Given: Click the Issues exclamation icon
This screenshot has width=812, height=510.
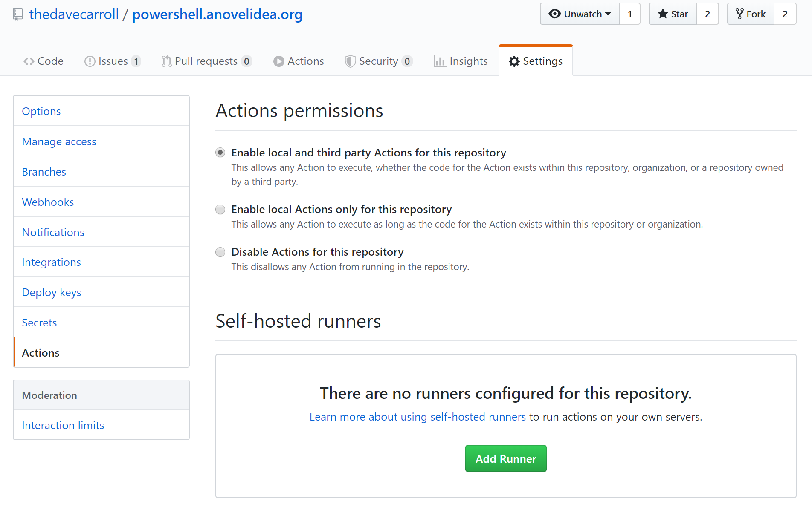Looking at the screenshot, I should pos(90,61).
